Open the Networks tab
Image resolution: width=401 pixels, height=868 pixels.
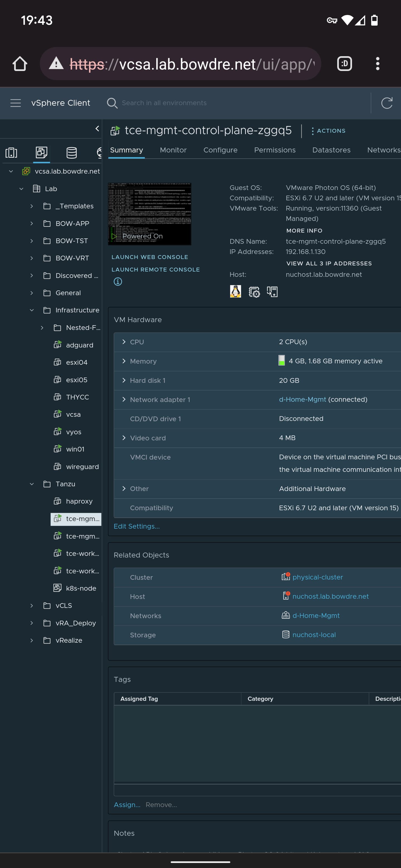(x=384, y=150)
